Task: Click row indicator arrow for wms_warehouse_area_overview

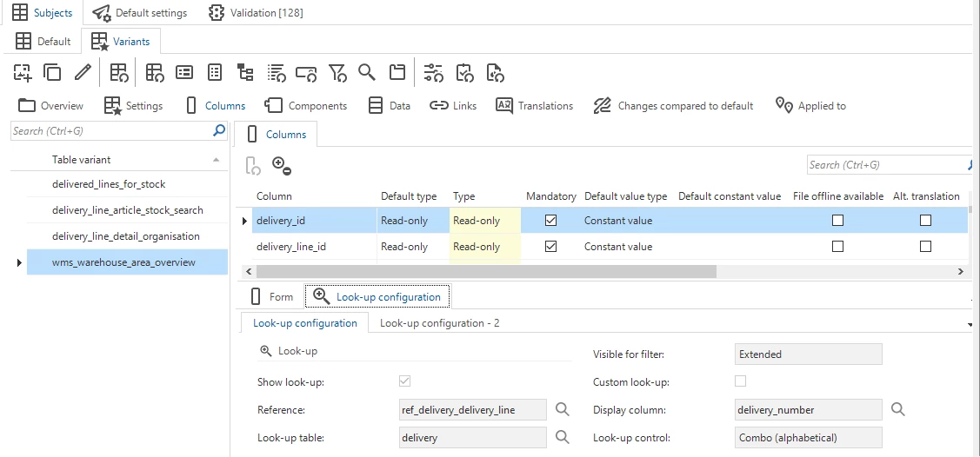Action: (x=19, y=263)
